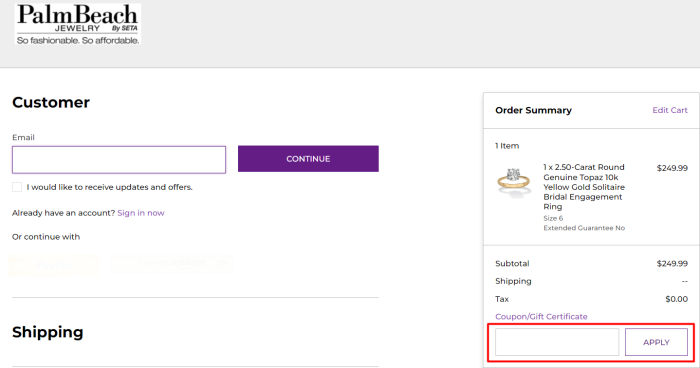Select the Subtotal amount $249.99
This screenshot has height=368, width=700.
tap(672, 263)
